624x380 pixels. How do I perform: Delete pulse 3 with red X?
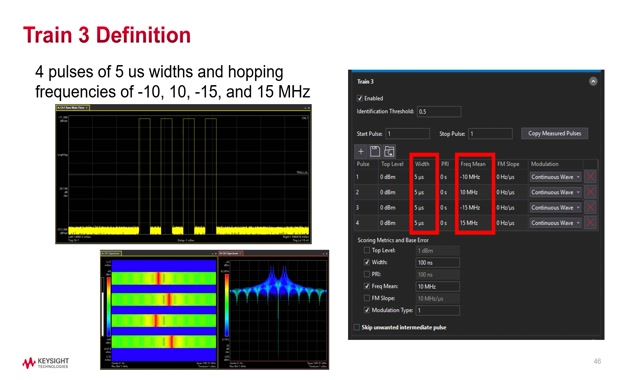tap(590, 207)
